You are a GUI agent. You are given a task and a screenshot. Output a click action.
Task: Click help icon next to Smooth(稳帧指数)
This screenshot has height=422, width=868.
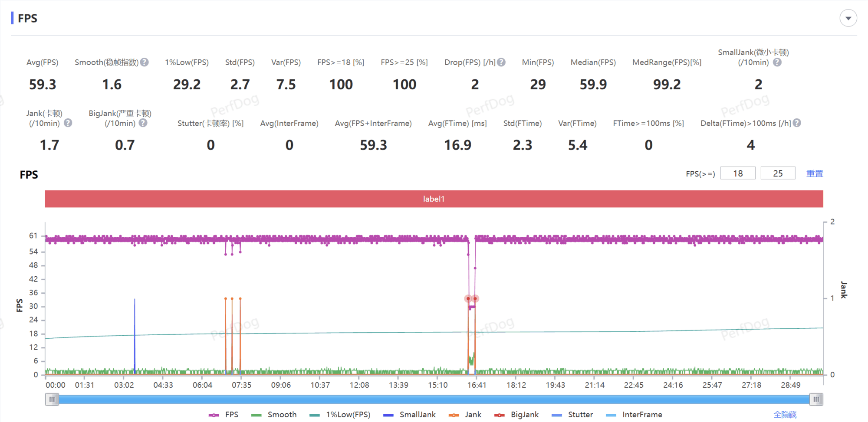tap(145, 62)
